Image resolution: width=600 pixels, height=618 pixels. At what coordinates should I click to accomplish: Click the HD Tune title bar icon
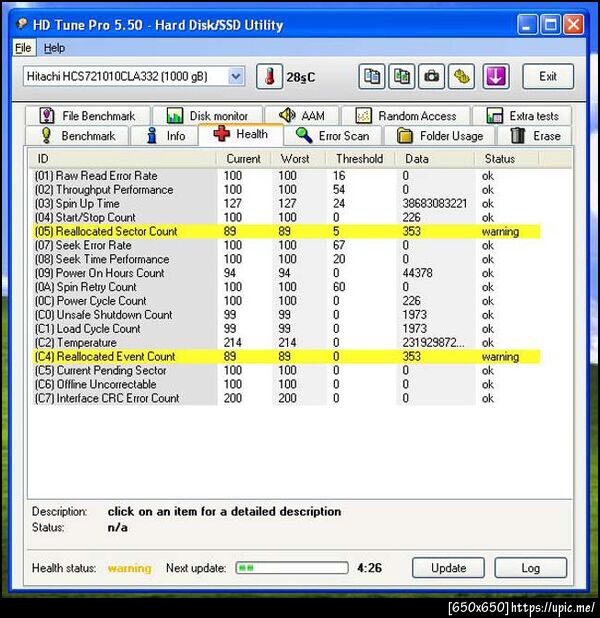22,24
